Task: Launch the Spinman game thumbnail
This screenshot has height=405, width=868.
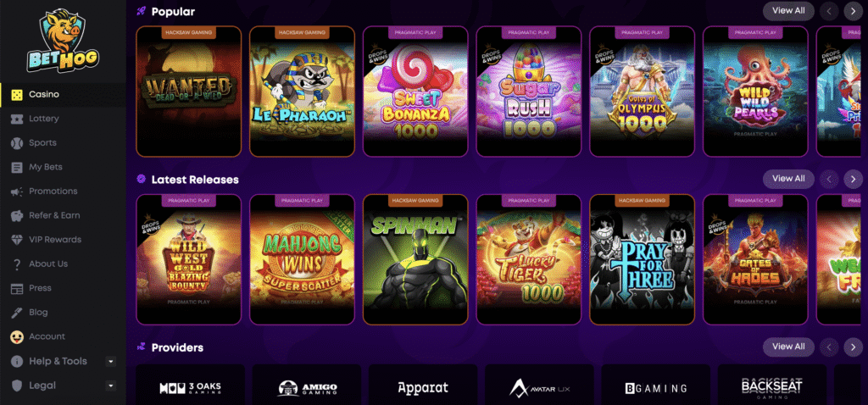Action: click(415, 259)
